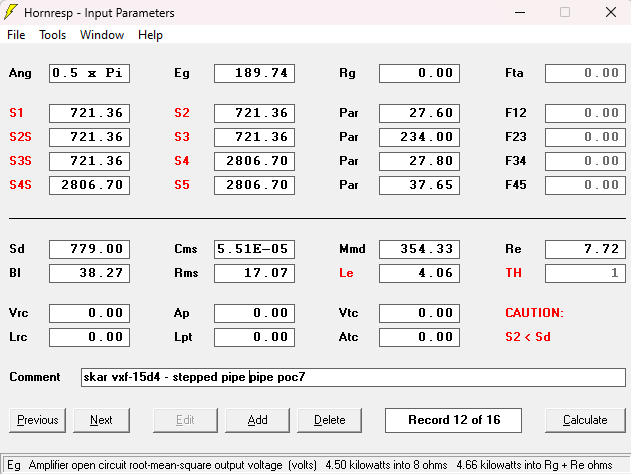Image resolution: width=631 pixels, height=474 pixels.
Task: Click the S4S area field
Action: coord(89,185)
